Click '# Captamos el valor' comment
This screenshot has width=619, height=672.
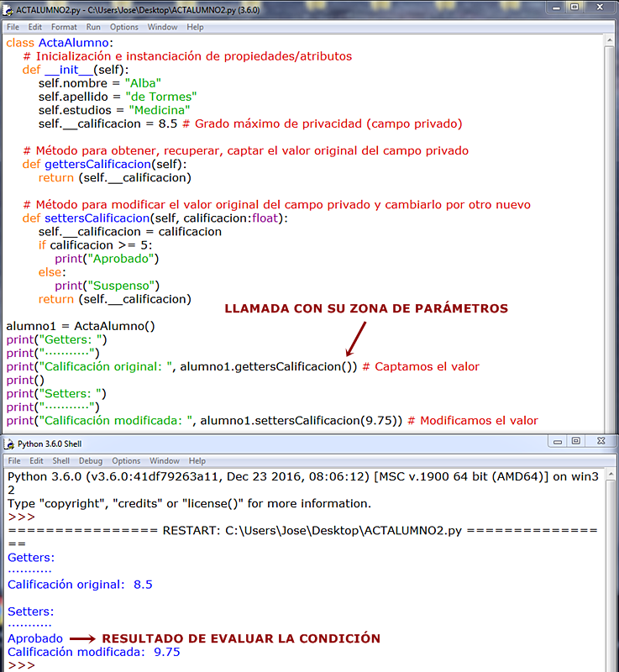[421, 367]
